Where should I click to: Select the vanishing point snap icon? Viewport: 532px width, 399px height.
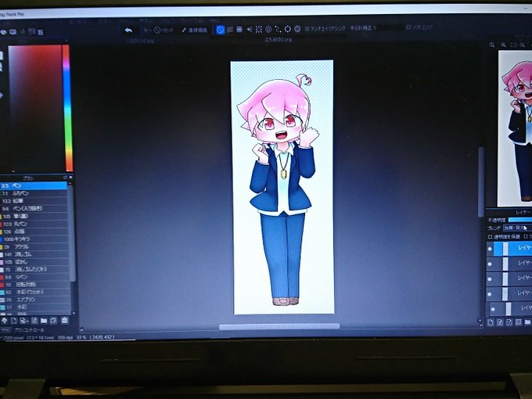click(x=250, y=30)
